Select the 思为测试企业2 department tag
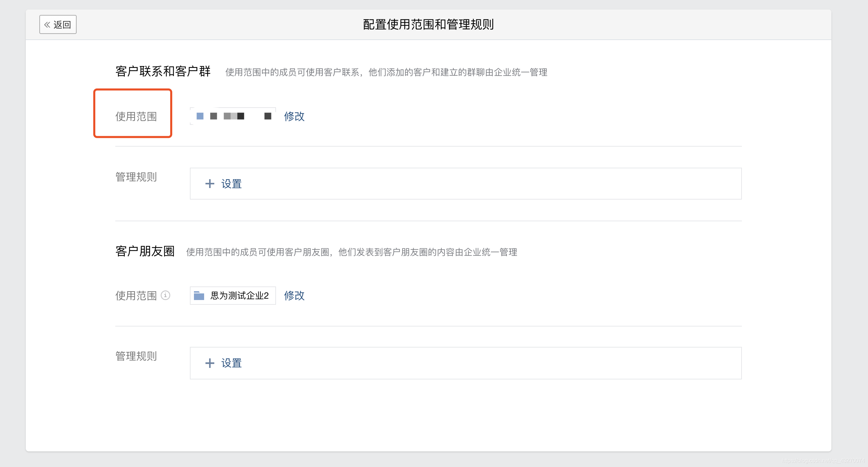868x467 pixels. [239, 296]
